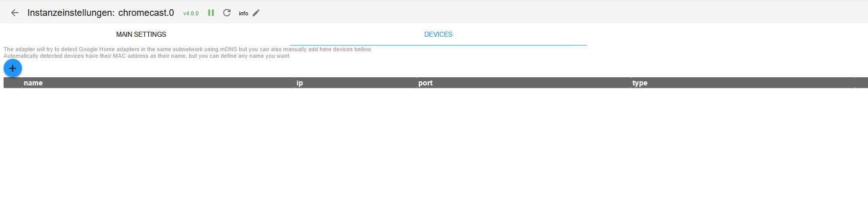This screenshot has height=221, width=868.
Task: Click the v4.0.0 version label
Action: tap(191, 13)
